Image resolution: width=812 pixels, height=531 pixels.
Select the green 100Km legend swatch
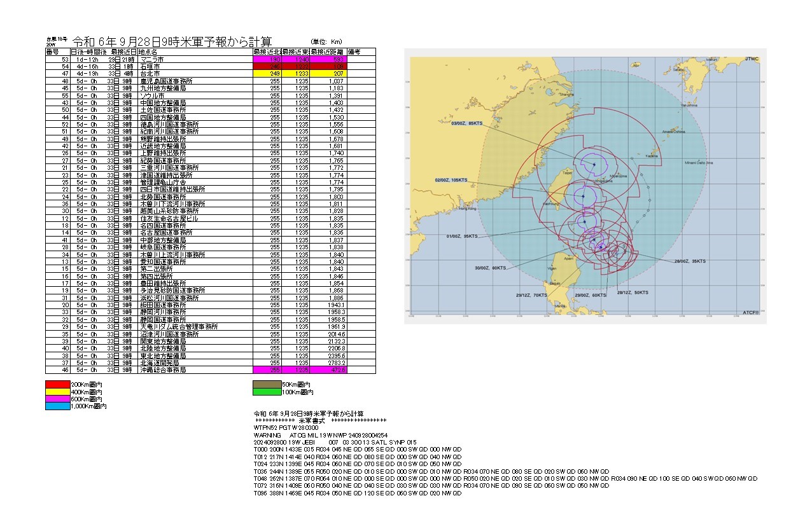(x=267, y=392)
